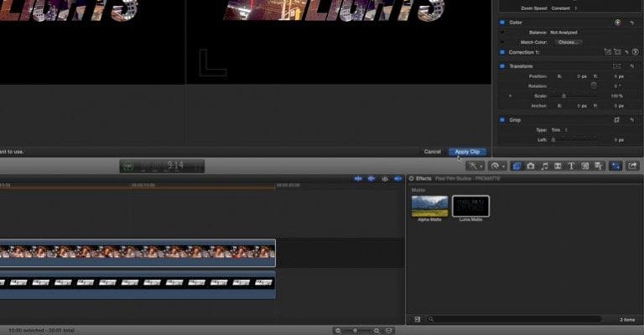This screenshot has height=335, width=644.
Task: Open the Generators browser
Action: click(584, 165)
